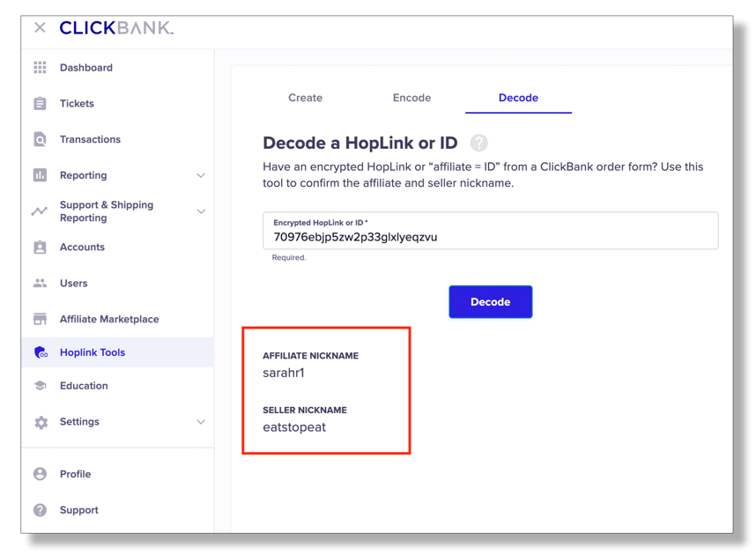Click the AFFILIATE NICKNAME label
The height and width of the screenshot is (555, 756).
(x=310, y=355)
